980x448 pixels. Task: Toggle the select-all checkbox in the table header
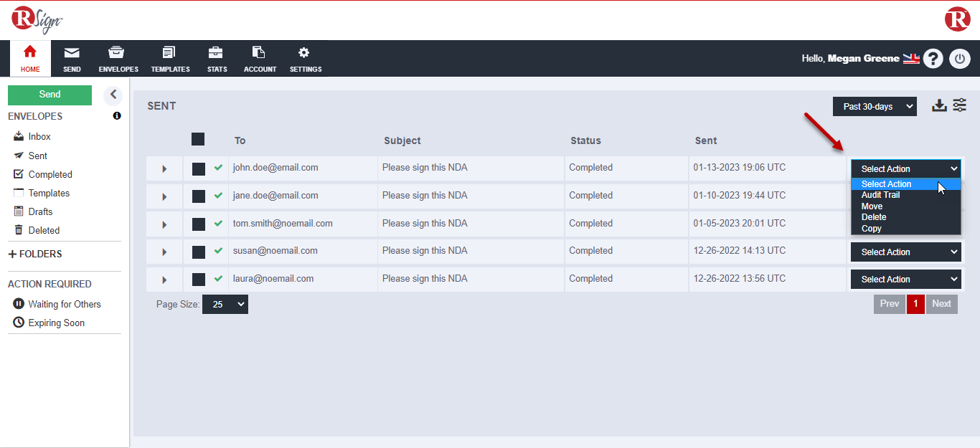click(x=198, y=139)
